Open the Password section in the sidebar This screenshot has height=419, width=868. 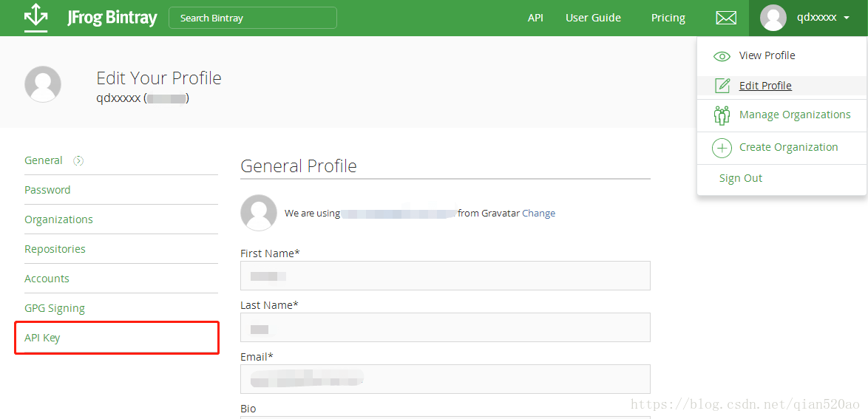47,190
